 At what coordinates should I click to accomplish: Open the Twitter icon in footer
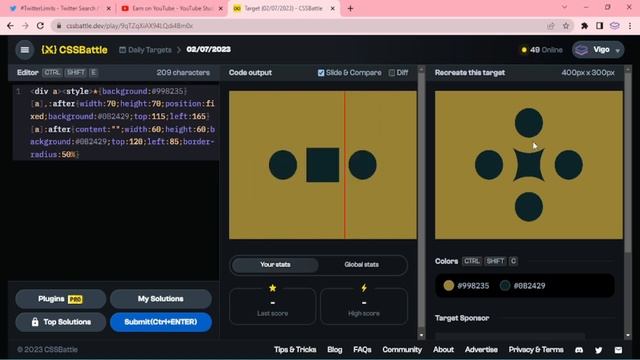pyautogui.click(x=598, y=350)
